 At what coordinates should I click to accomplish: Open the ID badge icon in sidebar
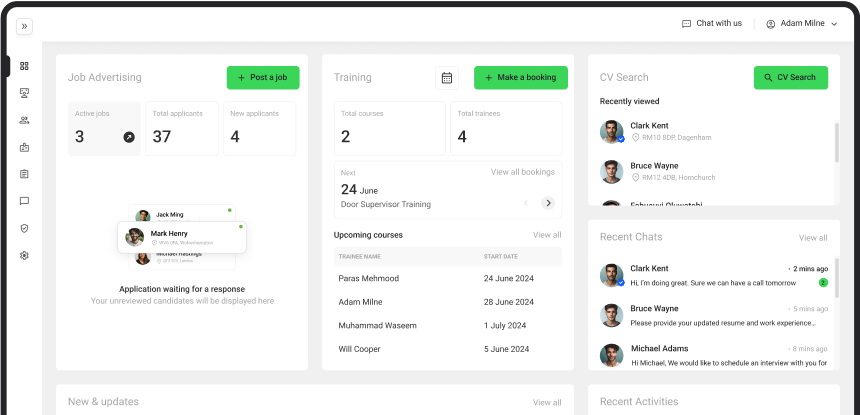coord(24,147)
